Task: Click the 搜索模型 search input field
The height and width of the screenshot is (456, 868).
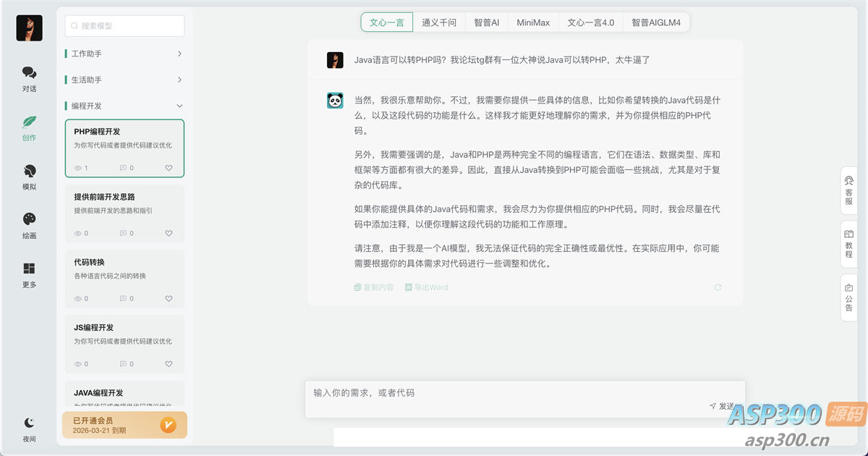Action: [124, 25]
